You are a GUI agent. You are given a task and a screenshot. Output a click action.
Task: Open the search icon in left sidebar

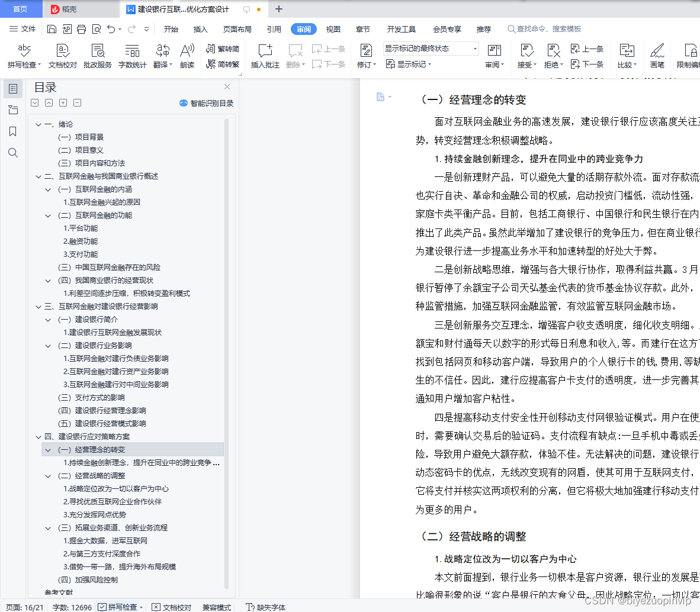point(13,153)
